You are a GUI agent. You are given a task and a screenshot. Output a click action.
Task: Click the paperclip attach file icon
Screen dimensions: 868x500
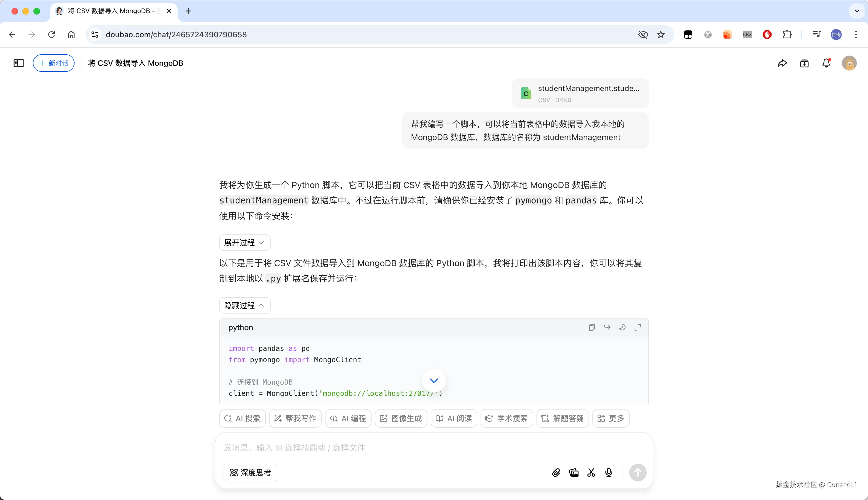point(556,473)
